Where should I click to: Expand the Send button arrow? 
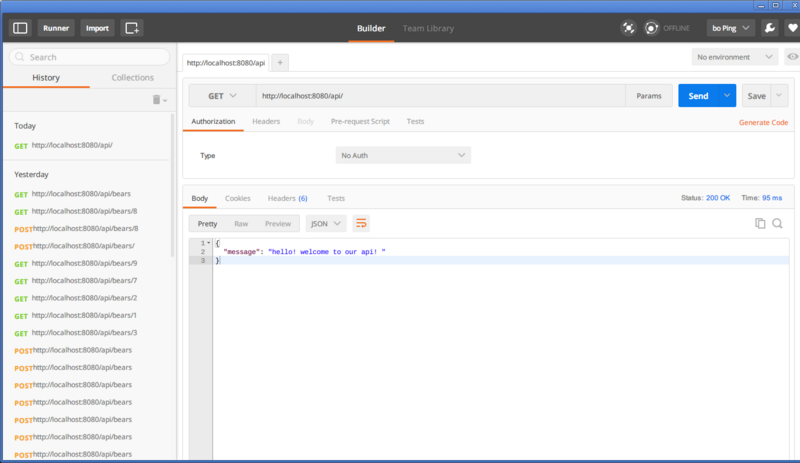tap(727, 95)
